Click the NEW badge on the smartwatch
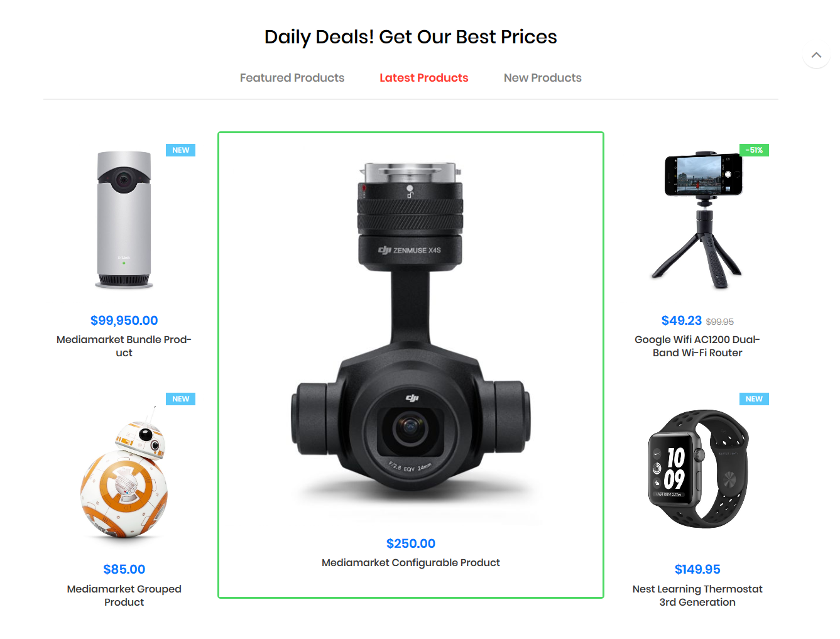Image resolution: width=840 pixels, height=639 pixels. 754,399
